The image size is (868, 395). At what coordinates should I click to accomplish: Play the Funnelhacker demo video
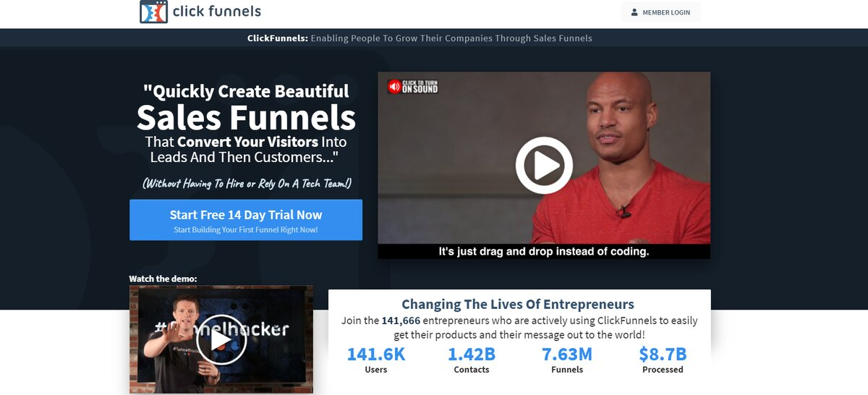click(221, 339)
